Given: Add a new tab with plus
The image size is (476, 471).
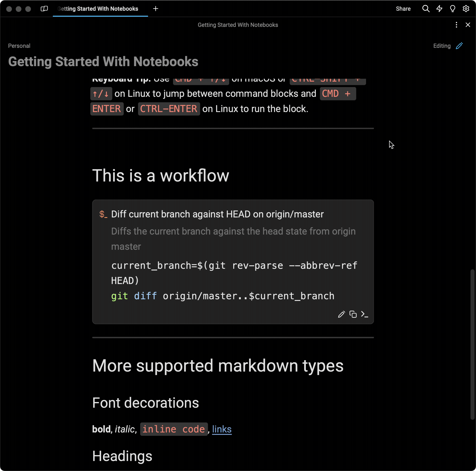Looking at the screenshot, I should coord(155,9).
